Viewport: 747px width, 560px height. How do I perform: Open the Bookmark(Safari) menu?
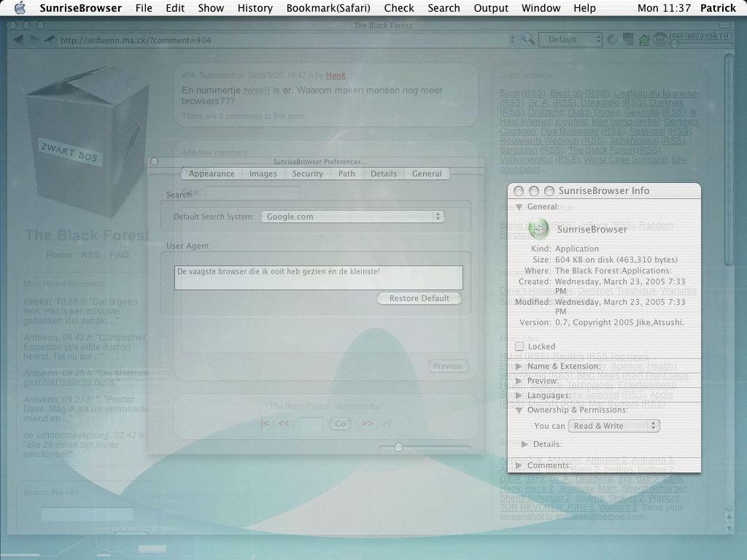pos(328,8)
